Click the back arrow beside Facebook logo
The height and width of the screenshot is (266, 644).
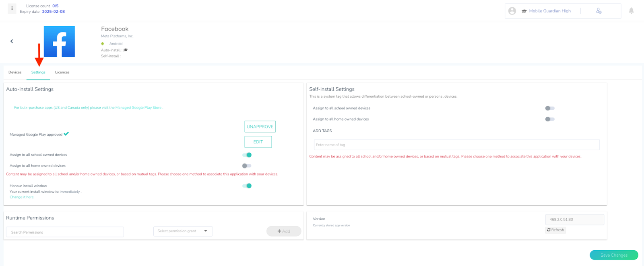12,41
